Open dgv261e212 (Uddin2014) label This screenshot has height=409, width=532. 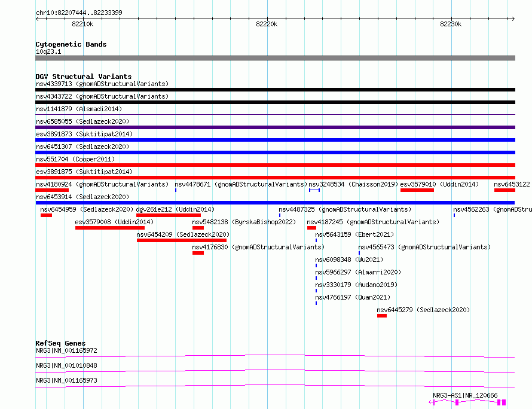(175, 209)
